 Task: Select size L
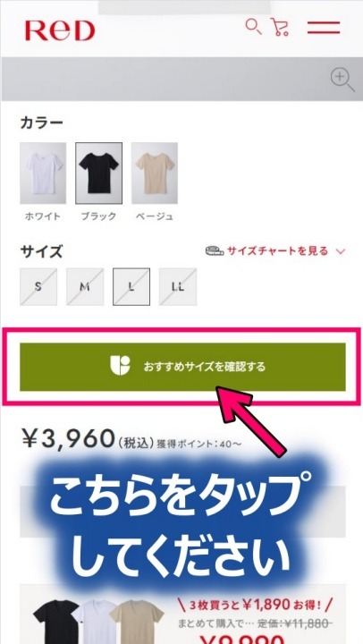[131, 287]
